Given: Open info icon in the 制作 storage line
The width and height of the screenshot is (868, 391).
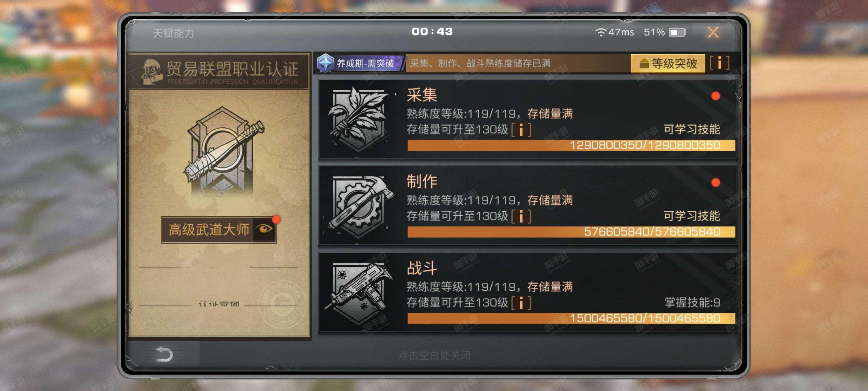Looking at the screenshot, I should (521, 217).
